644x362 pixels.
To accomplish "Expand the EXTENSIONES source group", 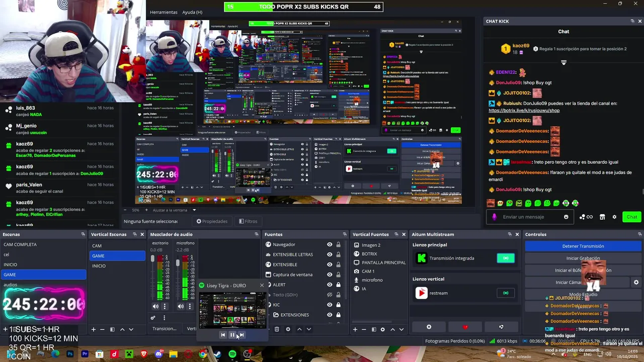I will [269, 315].
